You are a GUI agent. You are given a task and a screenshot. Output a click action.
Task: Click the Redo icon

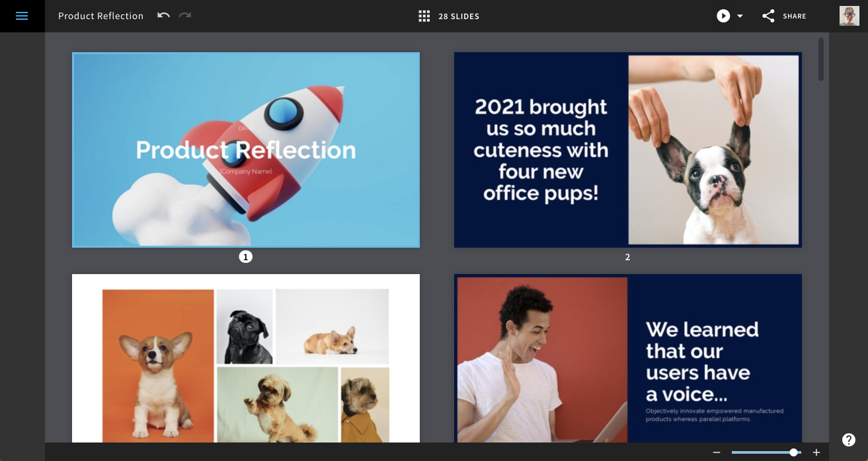click(x=184, y=16)
